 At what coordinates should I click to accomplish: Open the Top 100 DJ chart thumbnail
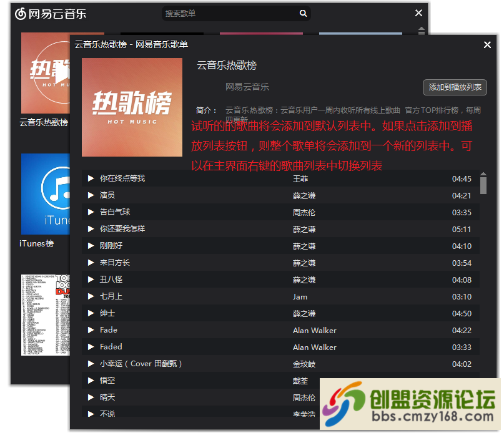point(46,315)
